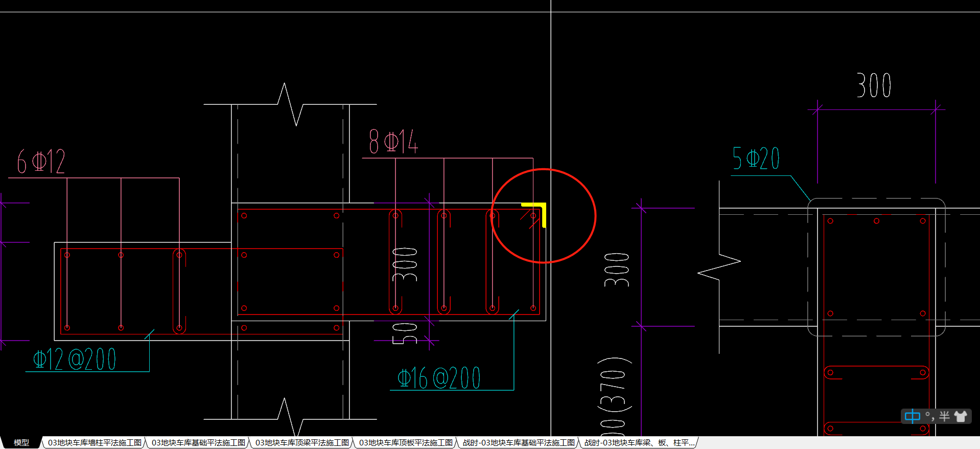Open the IME skin shirt icon
The height and width of the screenshot is (449, 980).
[x=961, y=416]
